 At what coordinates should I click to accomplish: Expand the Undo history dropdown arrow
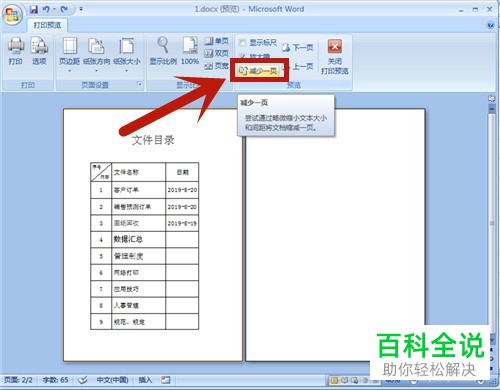(54, 9)
